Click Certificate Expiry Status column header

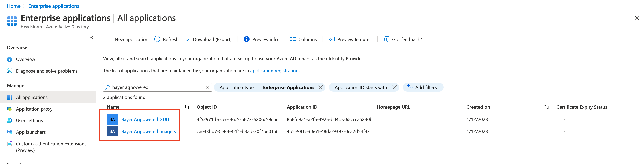(582, 107)
